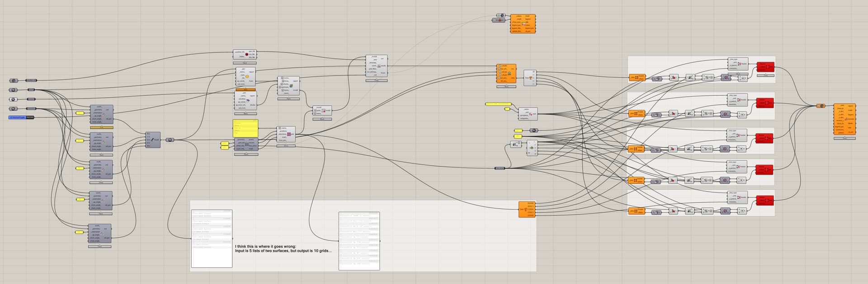
Task: Click the left data panel in the group
Action: tap(212, 239)
